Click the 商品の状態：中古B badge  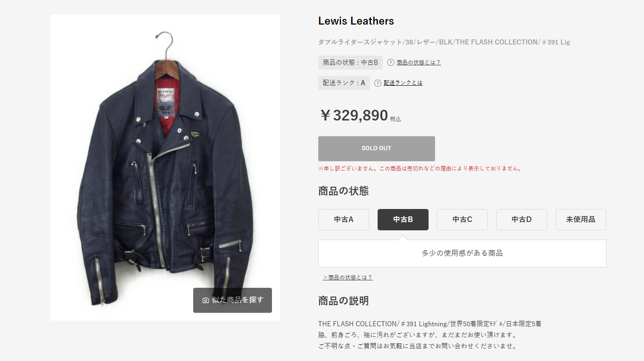pos(350,63)
